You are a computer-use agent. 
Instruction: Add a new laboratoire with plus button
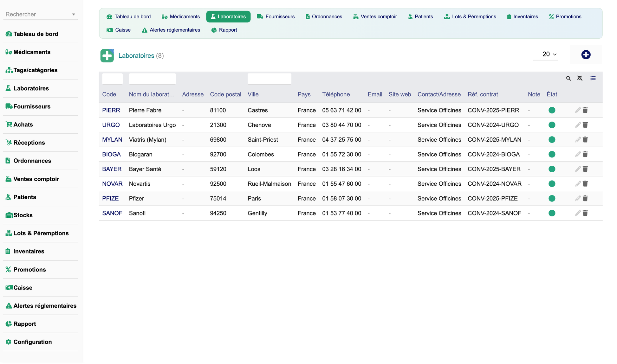coord(586,55)
